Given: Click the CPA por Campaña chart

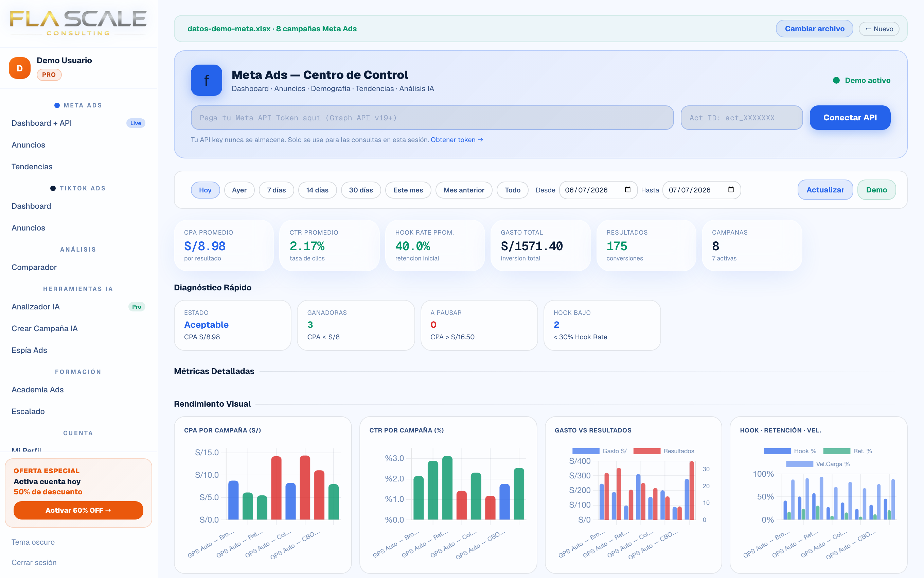Looking at the screenshot, I should point(263,495).
